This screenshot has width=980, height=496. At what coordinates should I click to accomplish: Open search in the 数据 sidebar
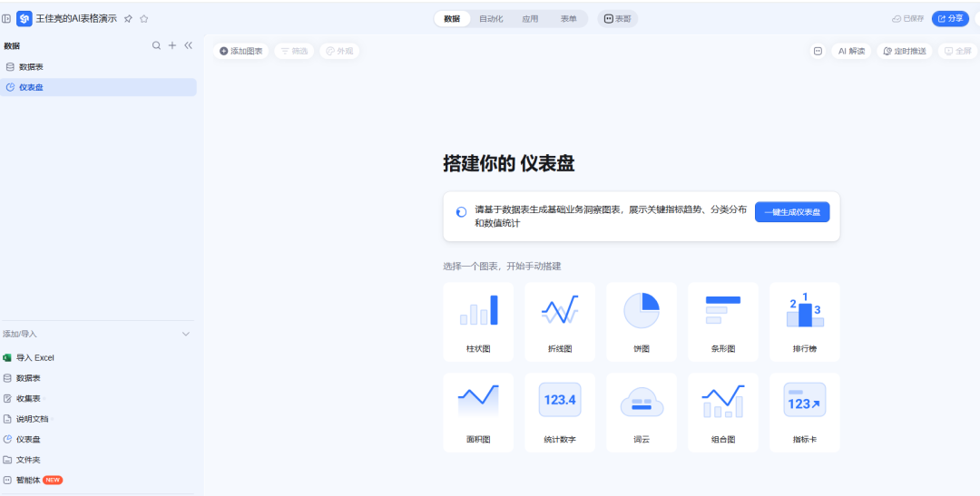tap(157, 45)
